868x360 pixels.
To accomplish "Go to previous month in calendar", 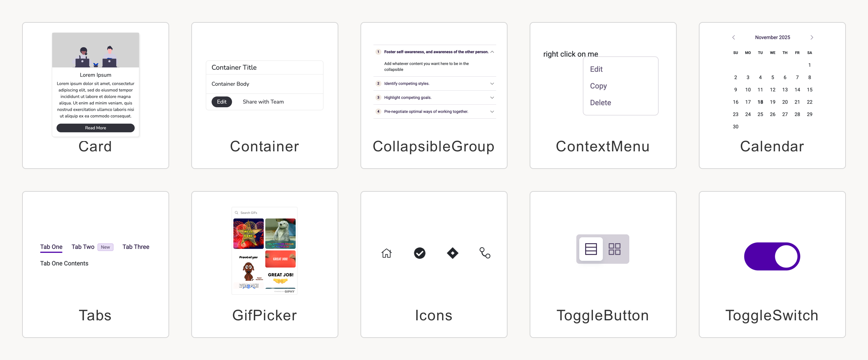I will tap(733, 37).
